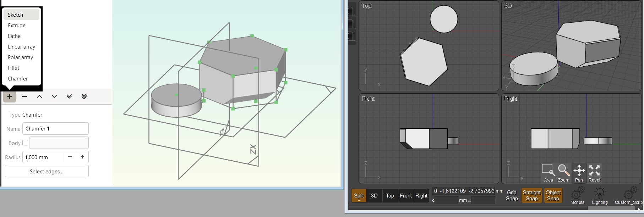Click the plus icon to add a feature
The height and width of the screenshot is (217, 644).
pyautogui.click(x=10, y=96)
